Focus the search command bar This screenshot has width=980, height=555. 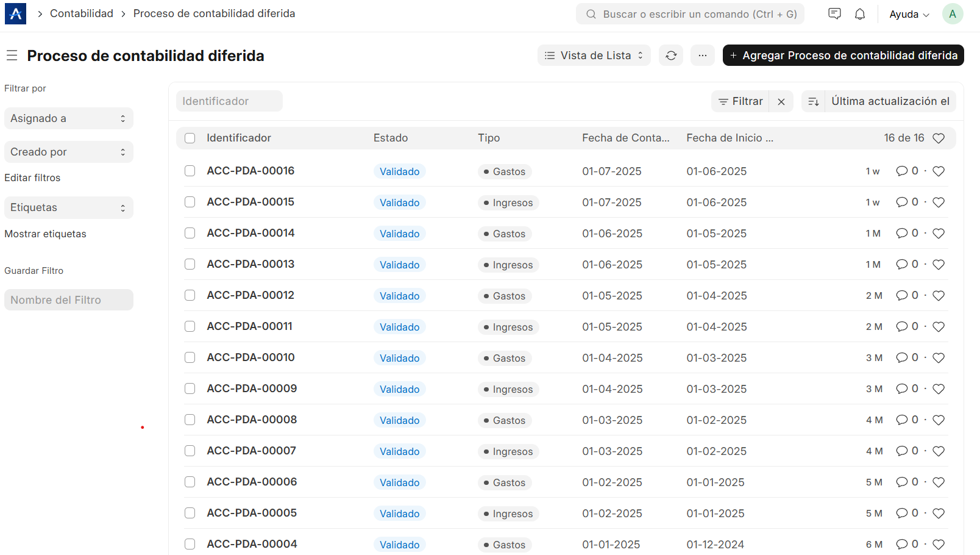tap(691, 14)
